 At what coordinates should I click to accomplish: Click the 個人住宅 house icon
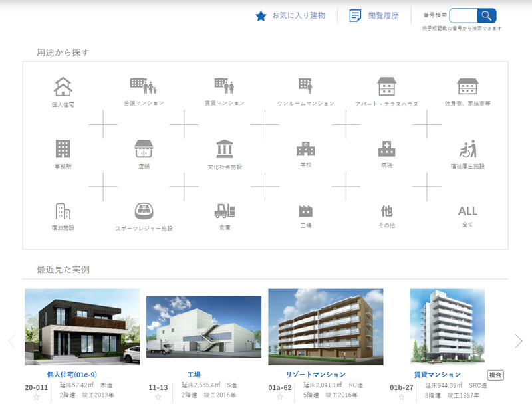(63, 87)
